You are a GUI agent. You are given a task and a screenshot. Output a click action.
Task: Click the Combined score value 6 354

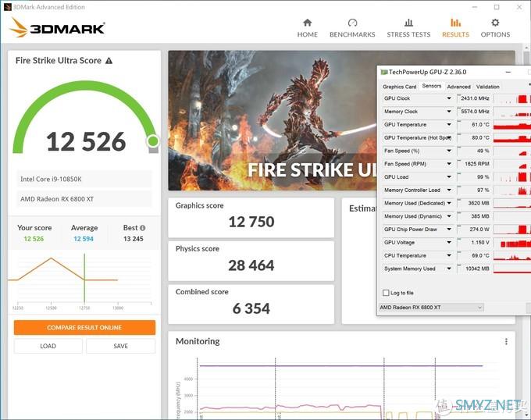251,308
